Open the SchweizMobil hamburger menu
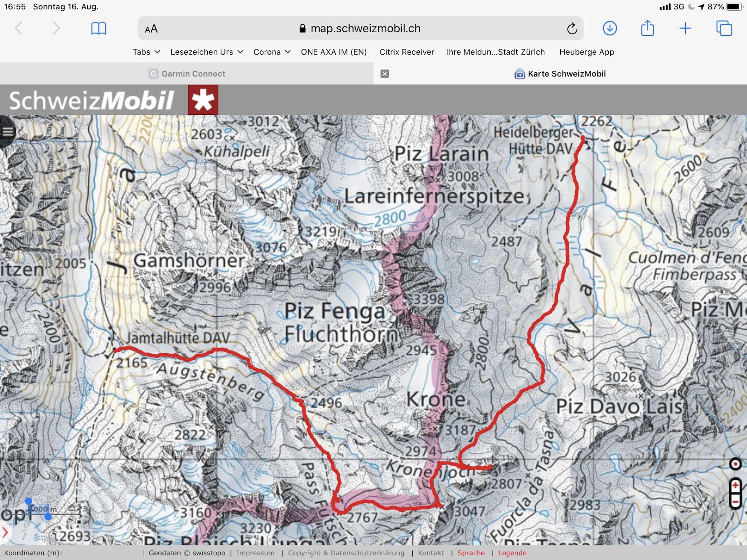This screenshot has height=560, width=747. [7, 132]
